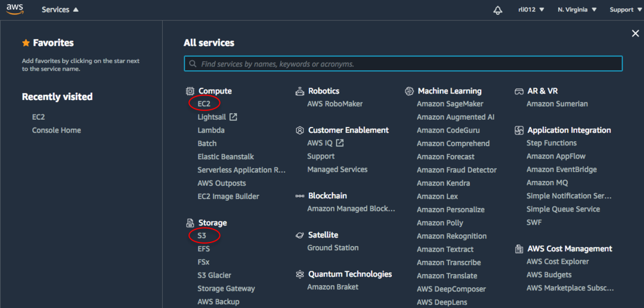The width and height of the screenshot is (644, 308).
Task: Open Amazon Sumerian
Action: (558, 104)
